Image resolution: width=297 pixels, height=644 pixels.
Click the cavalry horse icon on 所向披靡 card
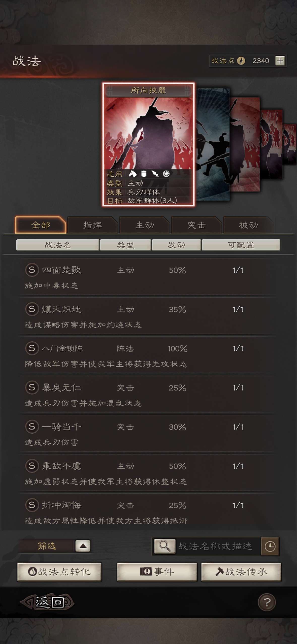tap(133, 174)
